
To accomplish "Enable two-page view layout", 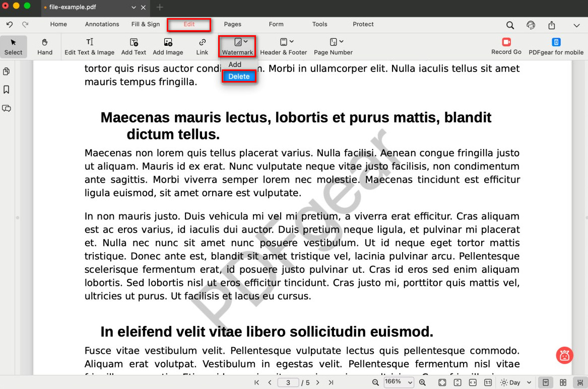I will [563, 382].
